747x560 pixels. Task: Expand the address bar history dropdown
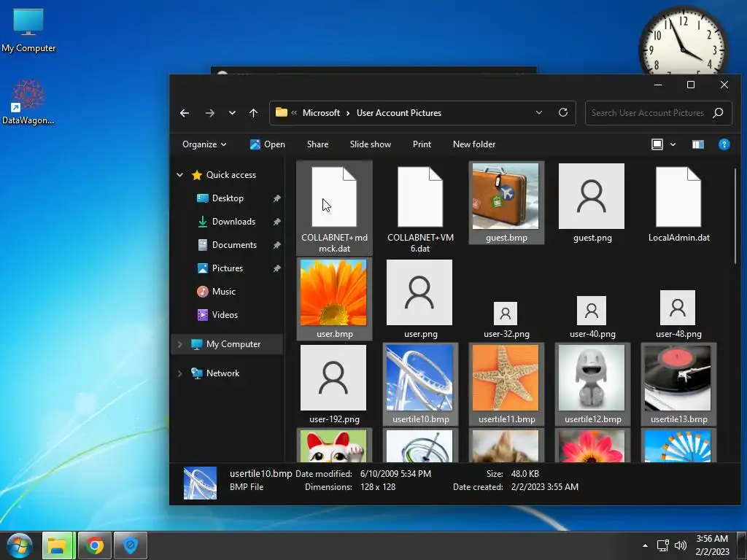click(x=539, y=112)
